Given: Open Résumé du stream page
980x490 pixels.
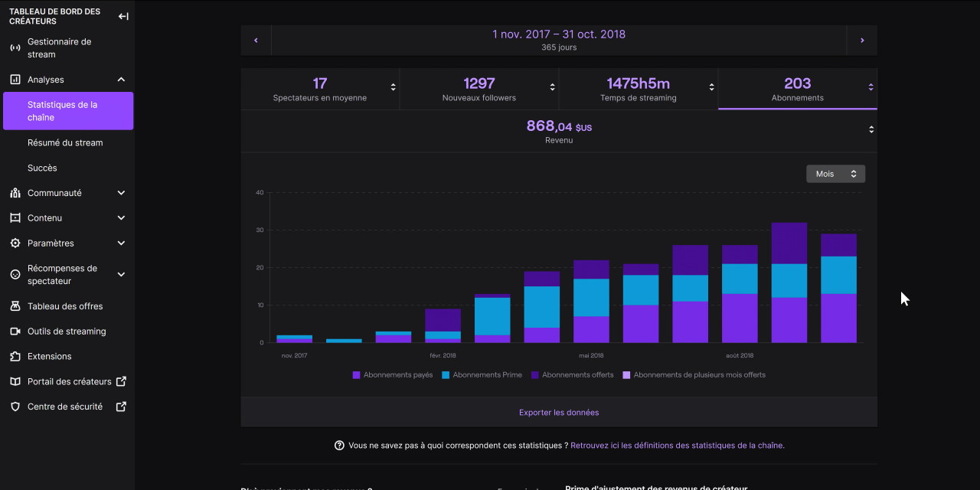Looking at the screenshot, I should click(65, 143).
